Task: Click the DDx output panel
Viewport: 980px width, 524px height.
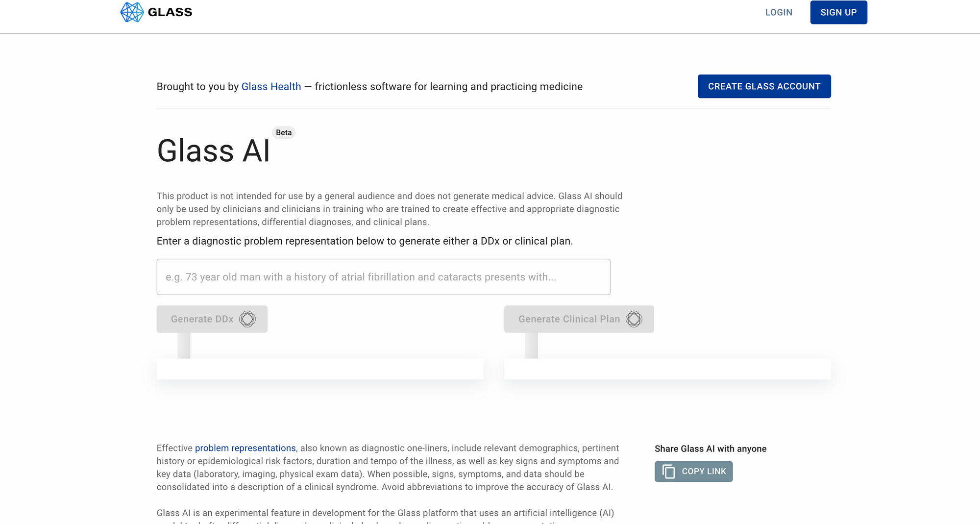Action: (320, 369)
